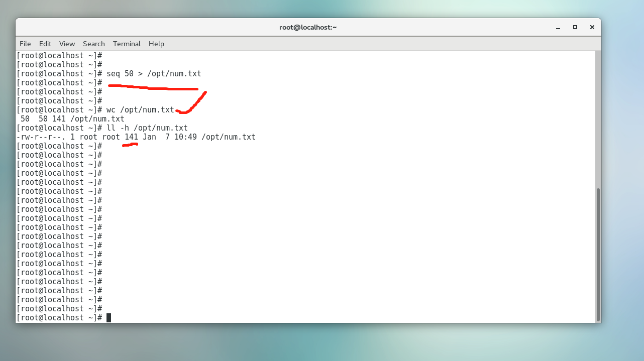Image resolution: width=644 pixels, height=361 pixels.
Task: Open the View menu
Action: point(67,44)
